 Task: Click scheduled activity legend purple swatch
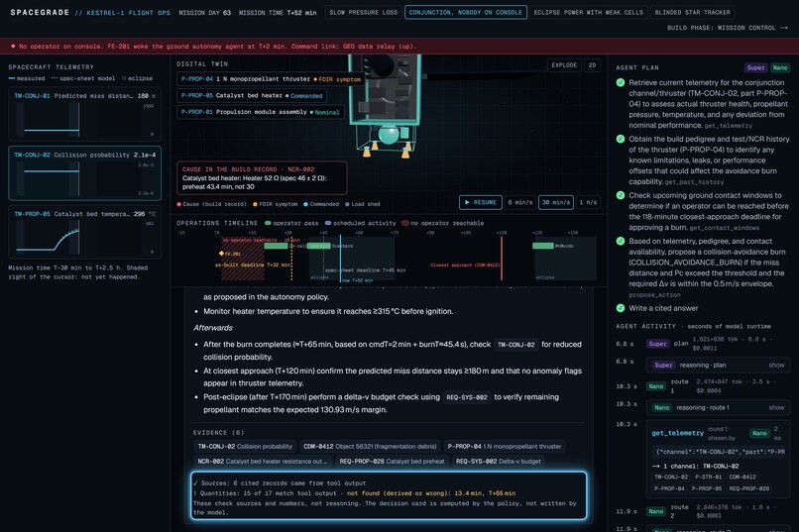328,223
